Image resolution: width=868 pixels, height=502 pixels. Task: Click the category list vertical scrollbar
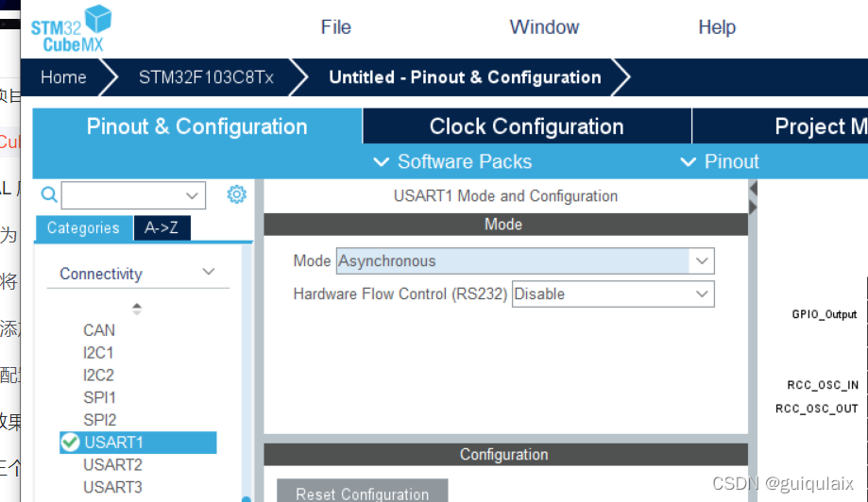click(247, 373)
